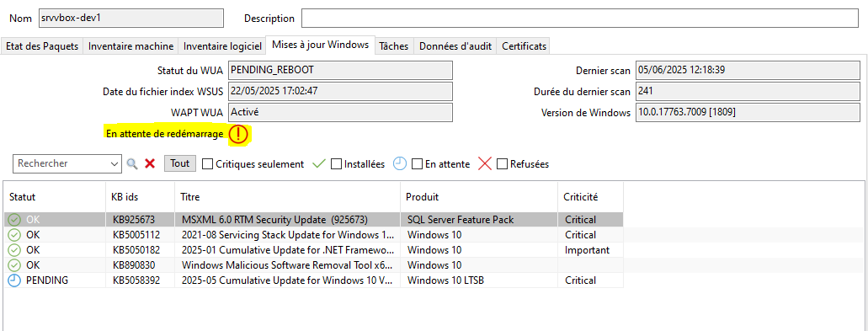Click OK status icon of KB890830 row
This screenshot has width=868, height=331.
15,265
